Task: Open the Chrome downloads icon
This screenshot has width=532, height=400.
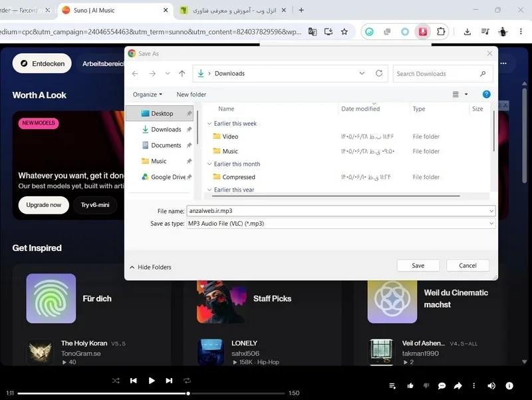Action: pyautogui.click(x=467, y=31)
